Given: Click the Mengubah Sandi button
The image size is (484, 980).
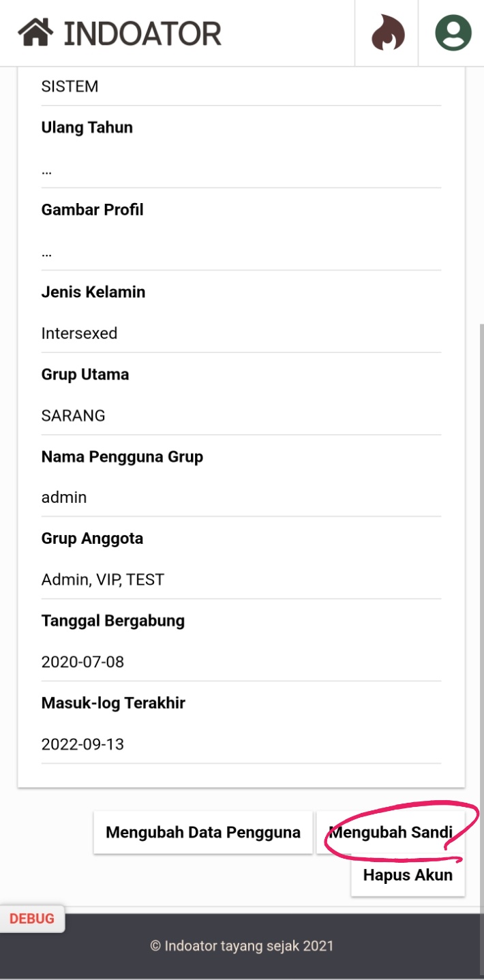Looking at the screenshot, I should tap(391, 832).
